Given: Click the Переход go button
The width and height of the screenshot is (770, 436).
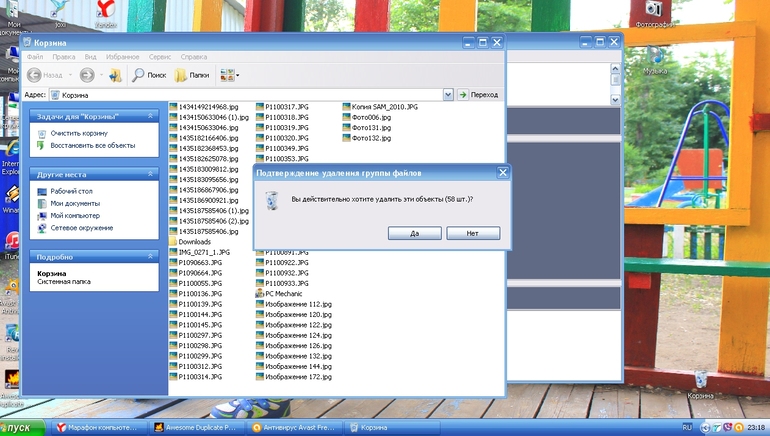Looking at the screenshot, I should (x=478, y=94).
